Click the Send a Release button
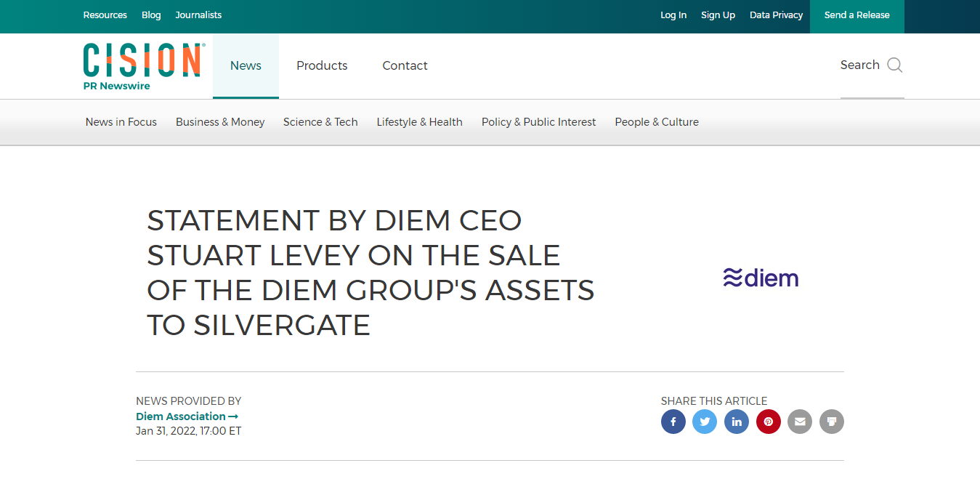Viewport: 980px width, 479px height. click(x=857, y=16)
